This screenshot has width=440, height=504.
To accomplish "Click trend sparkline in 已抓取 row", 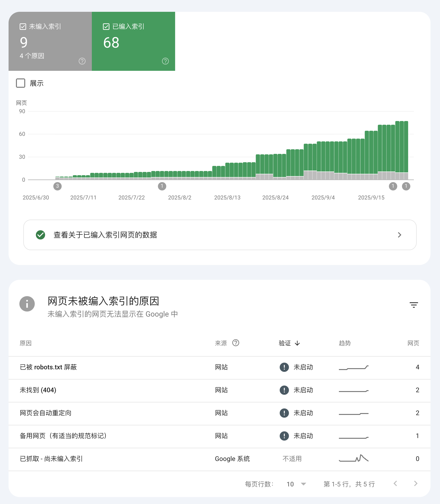I will [x=353, y=458].
